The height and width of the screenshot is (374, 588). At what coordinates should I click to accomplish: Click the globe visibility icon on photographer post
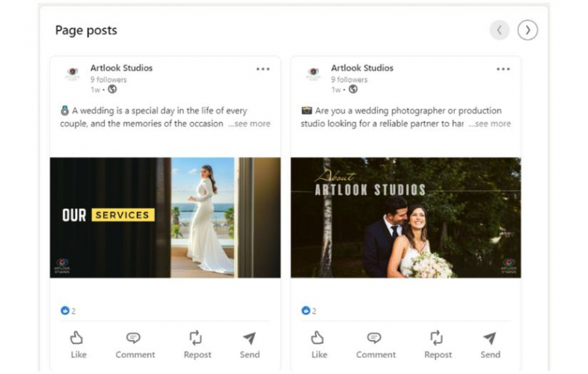(x=353, y=89)
